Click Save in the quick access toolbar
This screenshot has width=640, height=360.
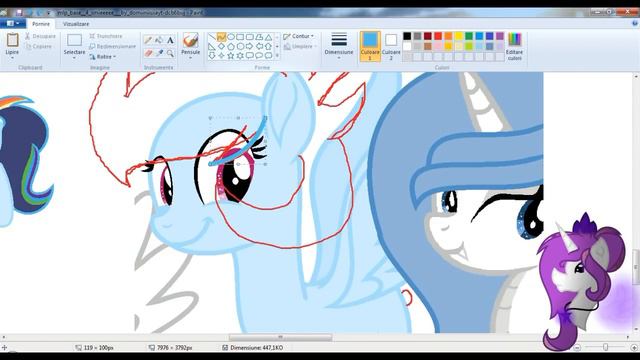coord(19,13)
